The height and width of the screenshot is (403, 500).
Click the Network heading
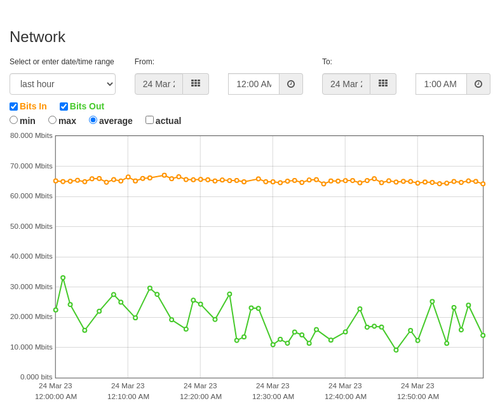point(37,37)
